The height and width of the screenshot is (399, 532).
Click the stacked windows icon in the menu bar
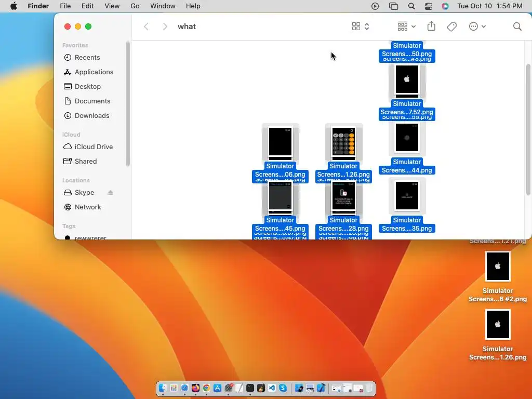coord(393,6)
